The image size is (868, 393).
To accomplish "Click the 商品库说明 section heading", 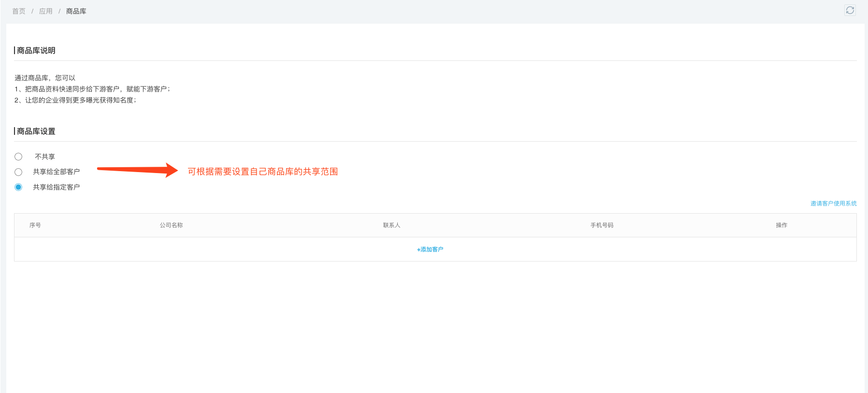I will click(x=36, y=51).
